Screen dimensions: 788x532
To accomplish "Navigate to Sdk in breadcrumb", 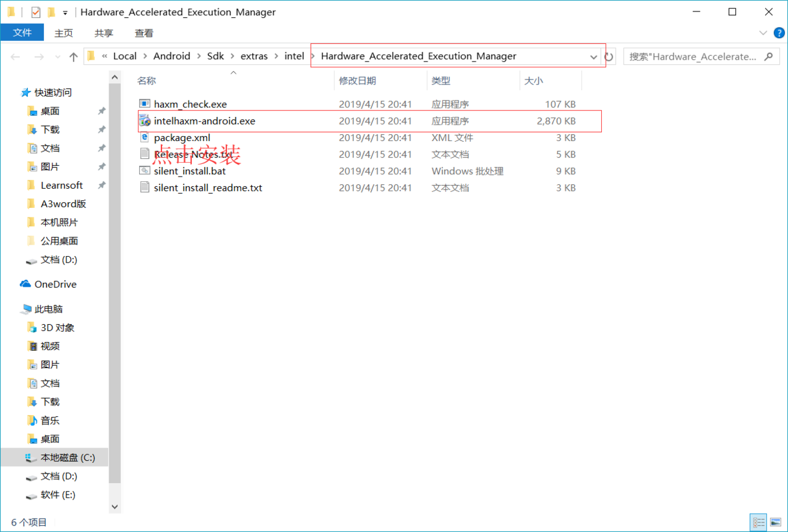I will click(x=215, y=56).
